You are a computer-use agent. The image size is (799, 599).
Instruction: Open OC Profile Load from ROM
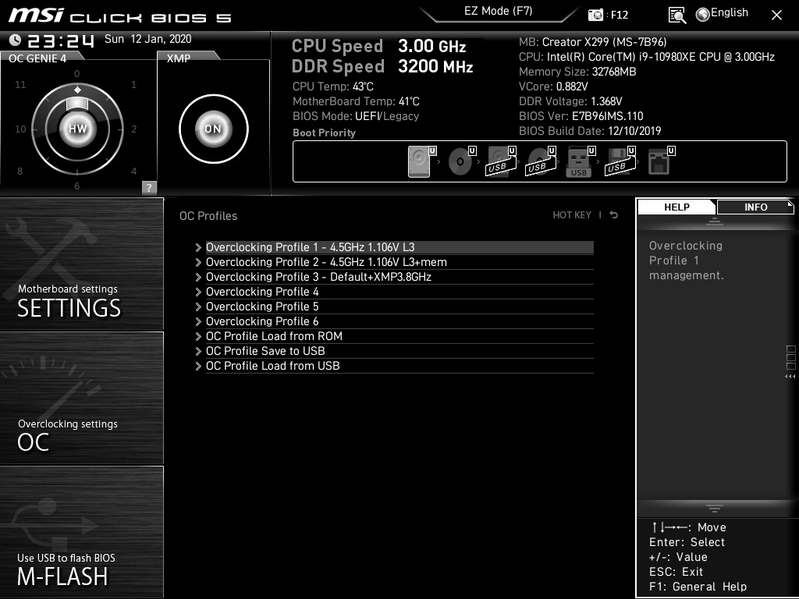[x=400, y=336]
